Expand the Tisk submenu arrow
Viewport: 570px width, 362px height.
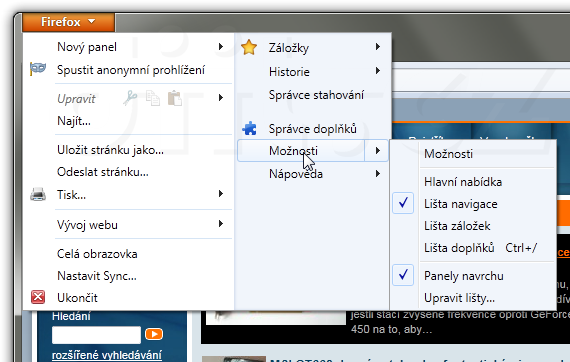click(221, 194)
